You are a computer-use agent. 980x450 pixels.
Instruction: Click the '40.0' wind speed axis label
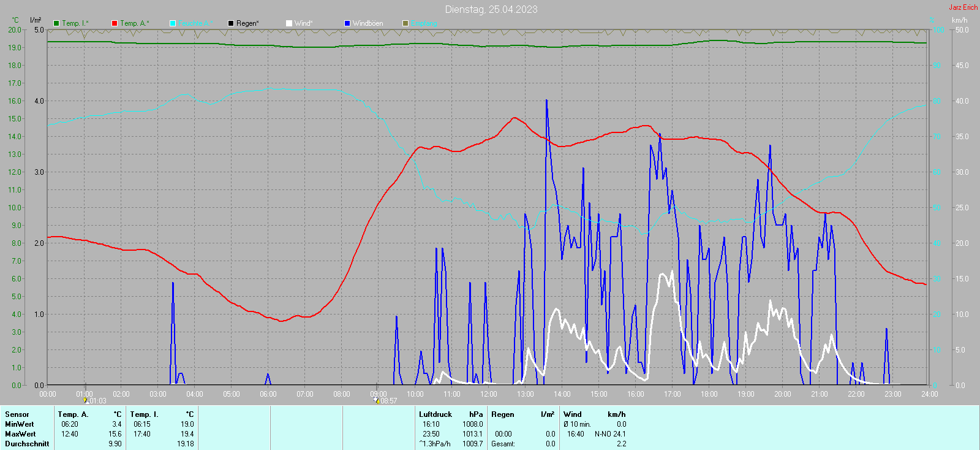(962, 101)
